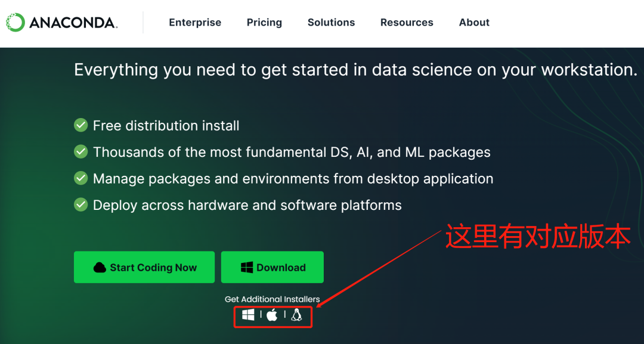Select the Windows installer icon
Image resolution: width=644 pixels, height=344 pixels.
(x=248, y=315)
